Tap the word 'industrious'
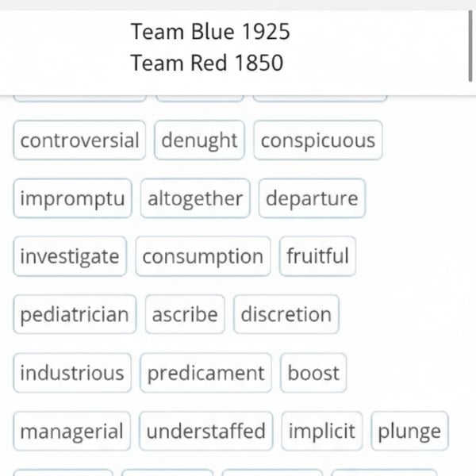This screenshot has height=476, width=476. [72, 373]
